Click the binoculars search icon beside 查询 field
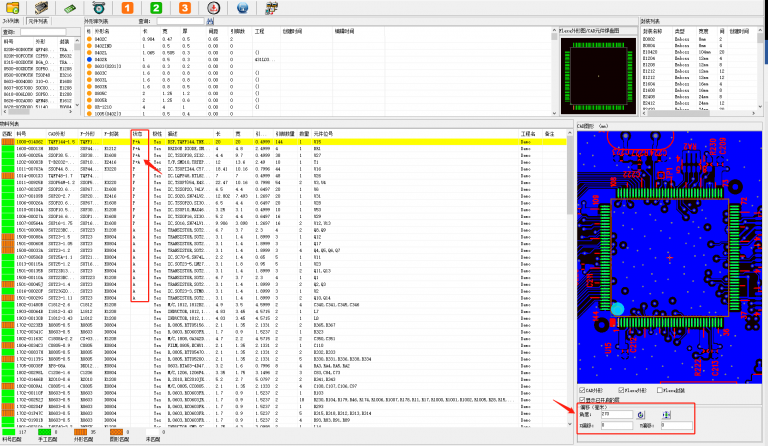This screenshot has height=446, width=768. [x=210, y=21]
